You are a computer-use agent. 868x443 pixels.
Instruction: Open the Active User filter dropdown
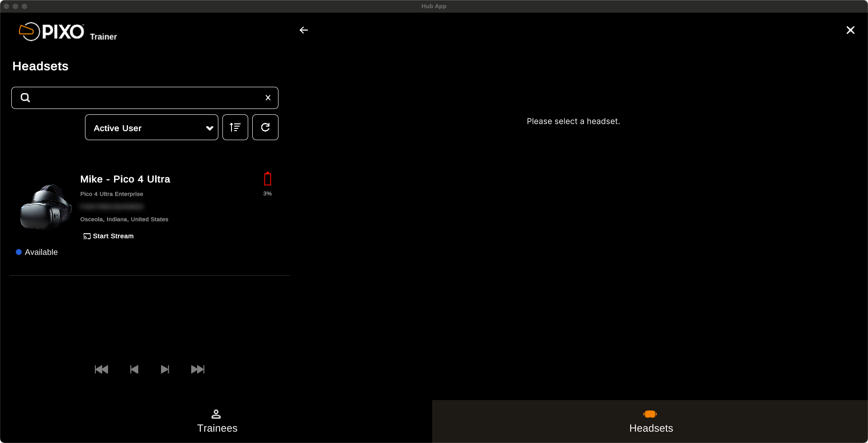click(x=151, y=127)
